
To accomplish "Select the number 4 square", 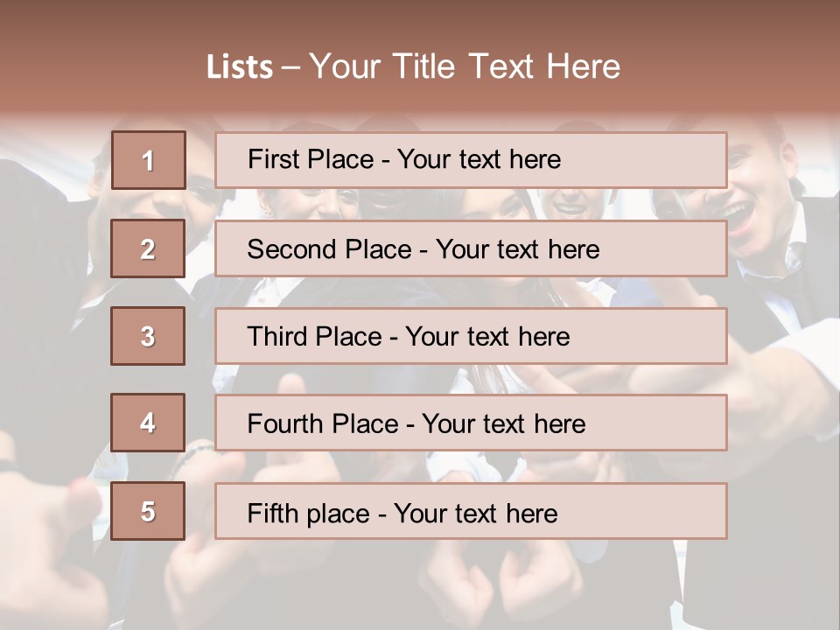I will click(148, 423).
